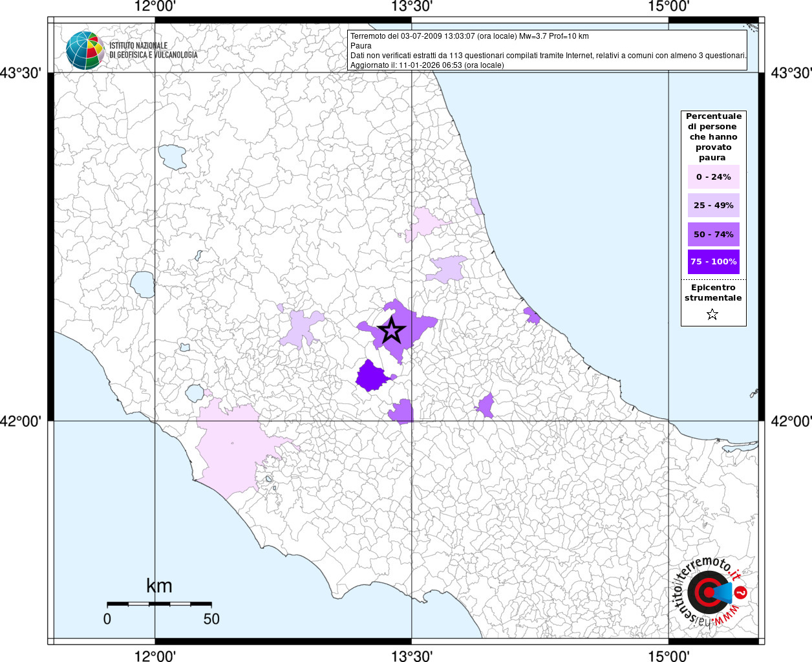Viewport: 812px width, 662px height.
Task: Click the star symbol in the legend
Action: coord(712,314)
